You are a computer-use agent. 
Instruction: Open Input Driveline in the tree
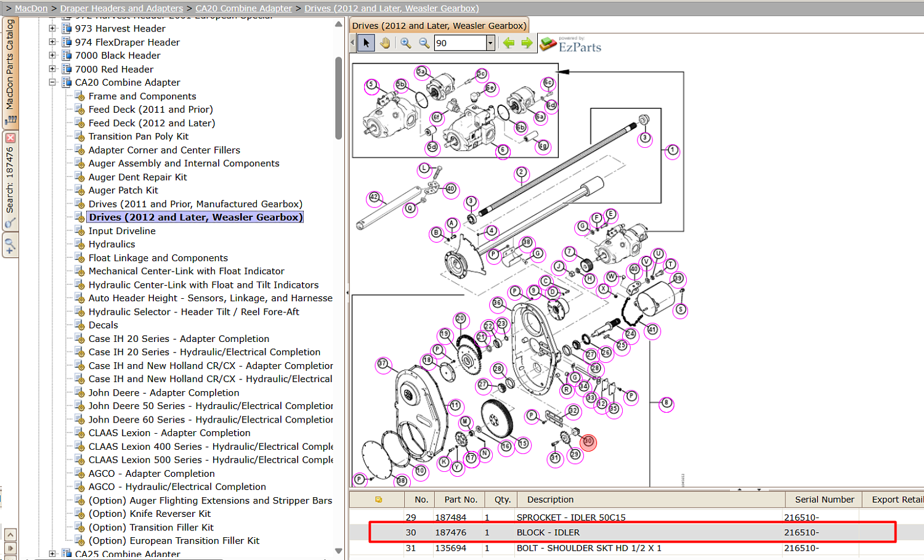click(x=122, y=231)
